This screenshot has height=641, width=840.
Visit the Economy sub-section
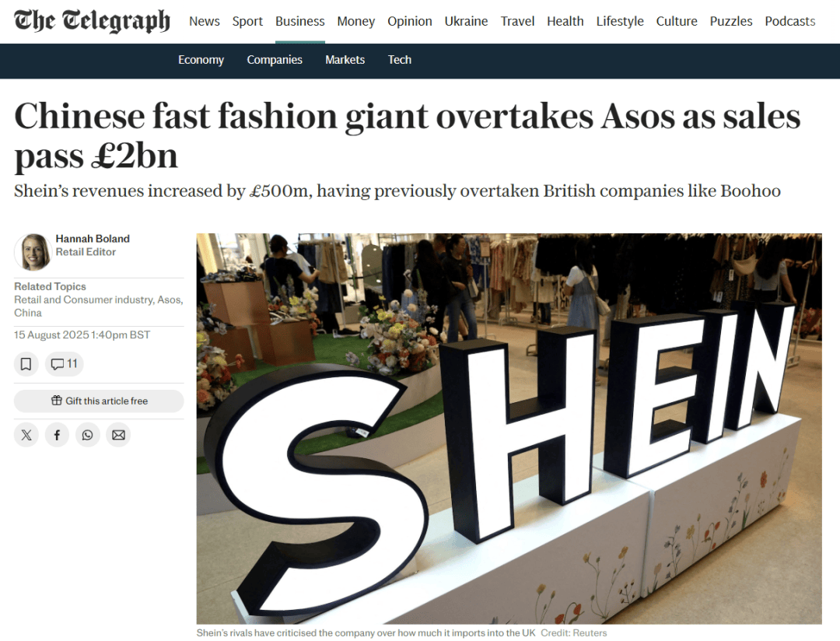click(x=201, y=60)
